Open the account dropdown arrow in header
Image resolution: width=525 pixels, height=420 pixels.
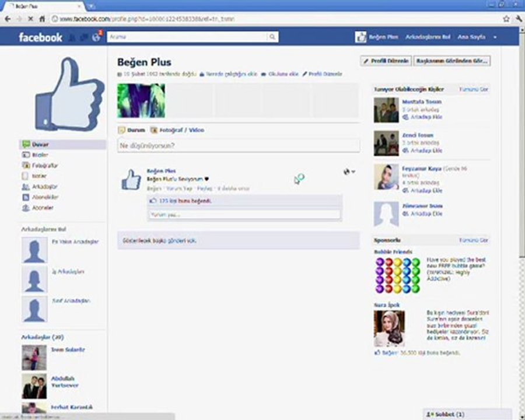[495, 37]
